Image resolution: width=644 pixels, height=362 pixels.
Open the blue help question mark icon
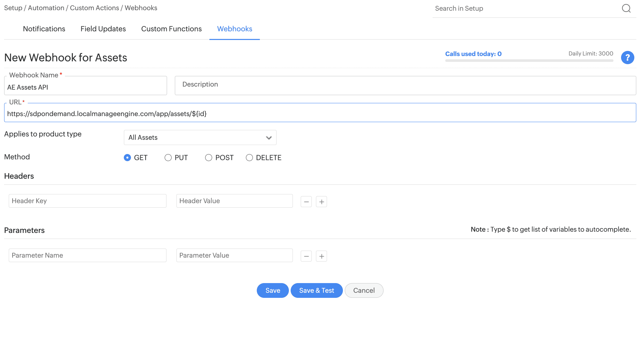[627, 58]
